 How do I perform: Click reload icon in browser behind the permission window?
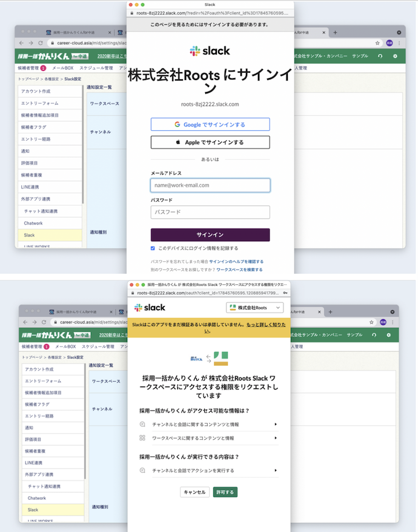pyautogui.click(x=44, y=322)
